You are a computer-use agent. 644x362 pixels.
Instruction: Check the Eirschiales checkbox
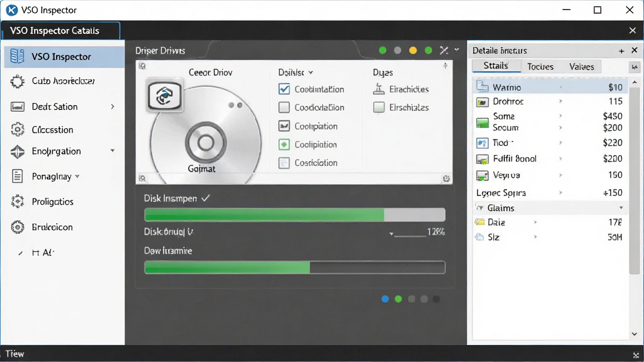(x=379, y=107)
